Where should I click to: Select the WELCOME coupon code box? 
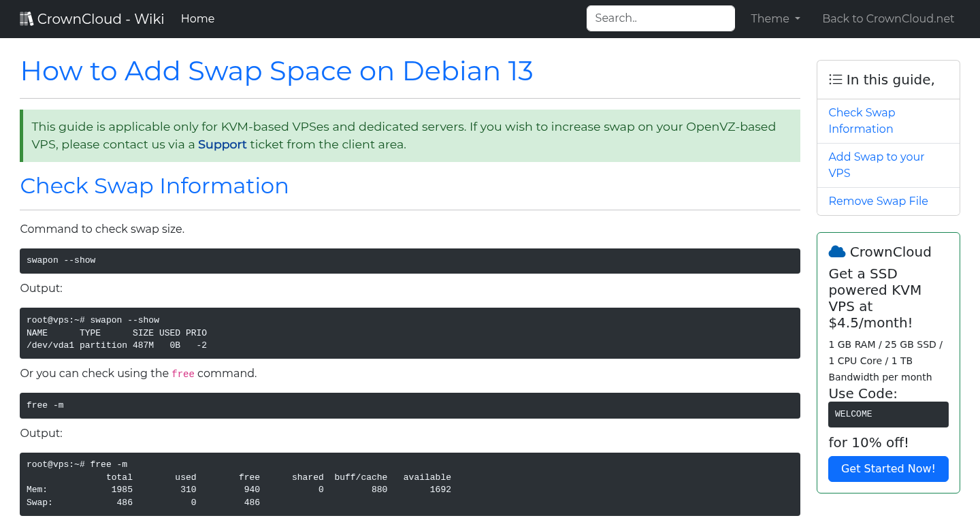888,414
